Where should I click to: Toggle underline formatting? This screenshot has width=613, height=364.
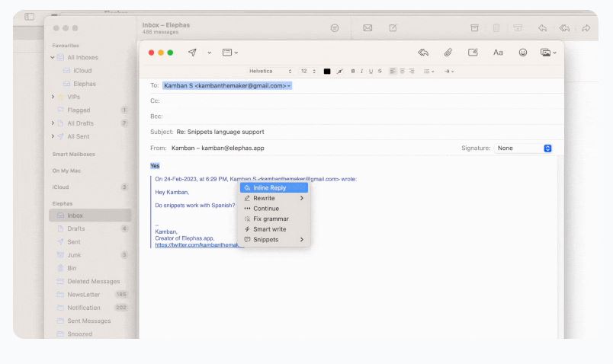pyautogui.click(x=371, y=71)
